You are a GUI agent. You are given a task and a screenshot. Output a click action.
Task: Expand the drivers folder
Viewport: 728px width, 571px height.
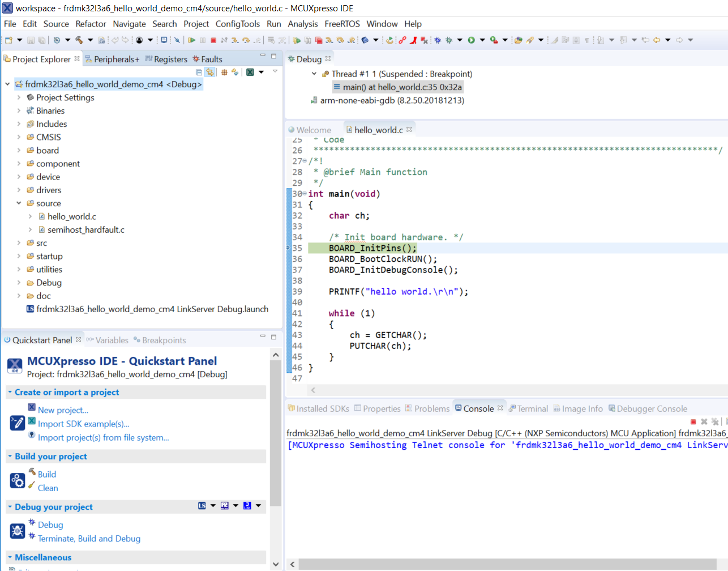19,190
